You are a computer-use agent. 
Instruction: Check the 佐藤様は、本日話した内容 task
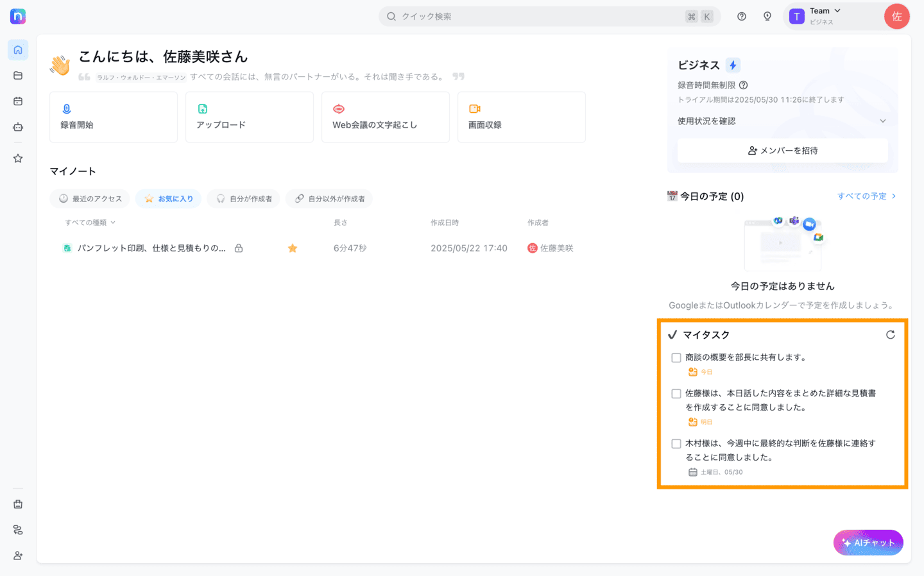(676, 394)
